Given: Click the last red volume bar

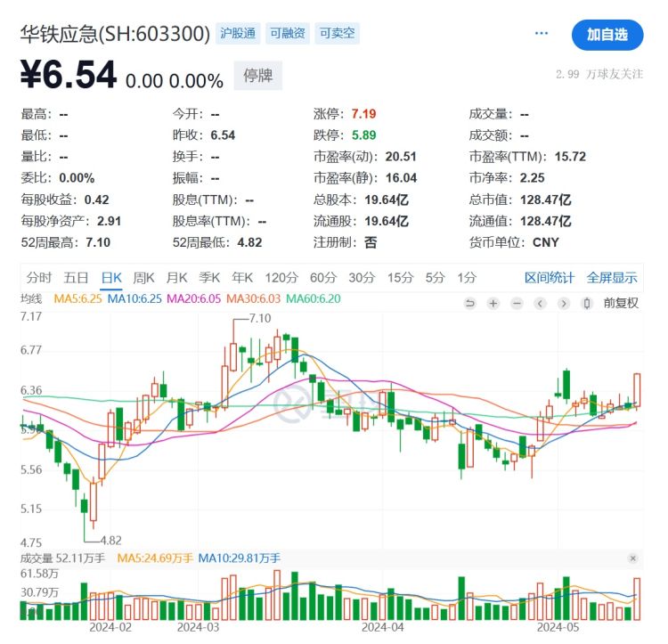Looking at the screenshot, I should point(637,599).
